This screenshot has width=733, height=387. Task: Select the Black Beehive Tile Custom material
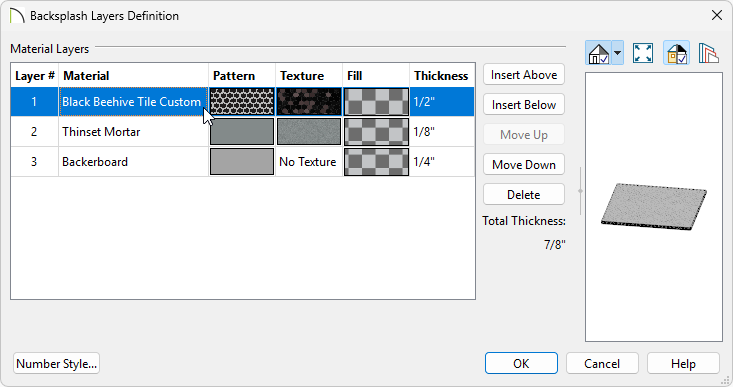133,101
